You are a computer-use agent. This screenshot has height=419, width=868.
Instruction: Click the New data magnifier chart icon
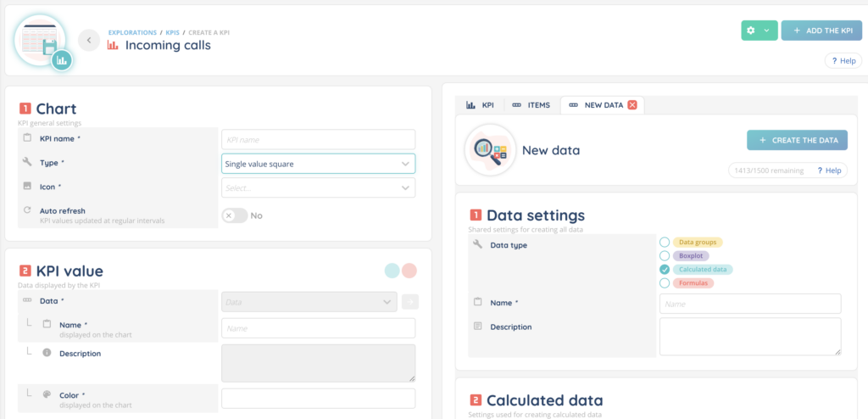(490, 150)
